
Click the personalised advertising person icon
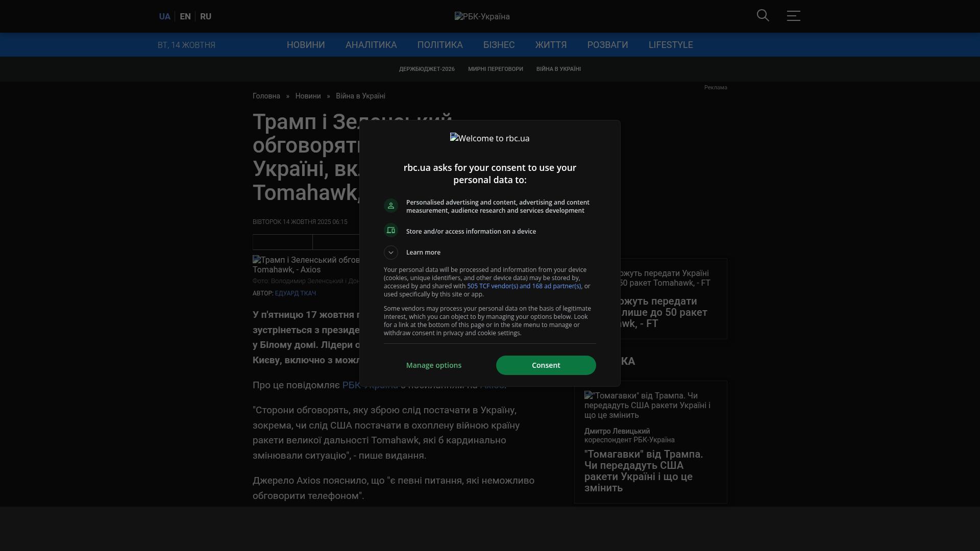(391, 206)
